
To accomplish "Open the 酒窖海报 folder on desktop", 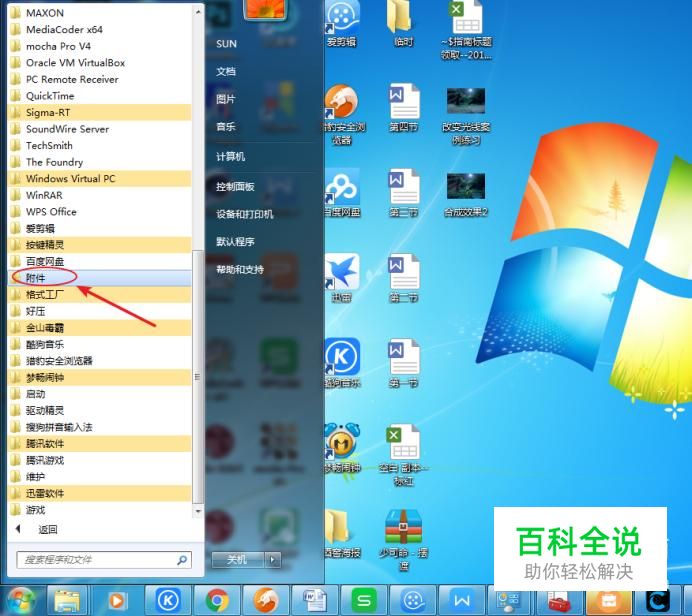I will (342, 533).
